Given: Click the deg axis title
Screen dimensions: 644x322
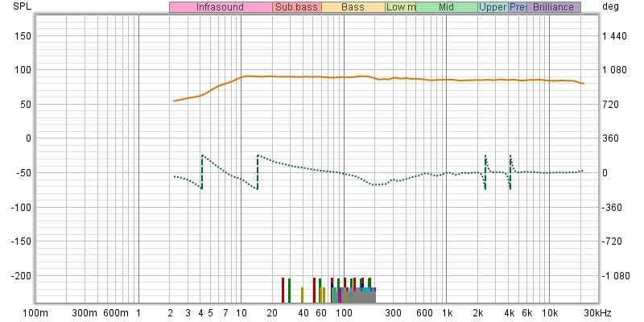Looking at the screenshot, I should tap(609, 6).
